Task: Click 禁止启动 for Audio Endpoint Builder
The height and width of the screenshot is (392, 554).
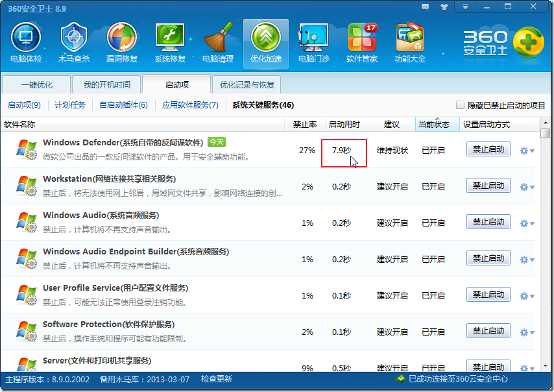Action: click(488, 258)
